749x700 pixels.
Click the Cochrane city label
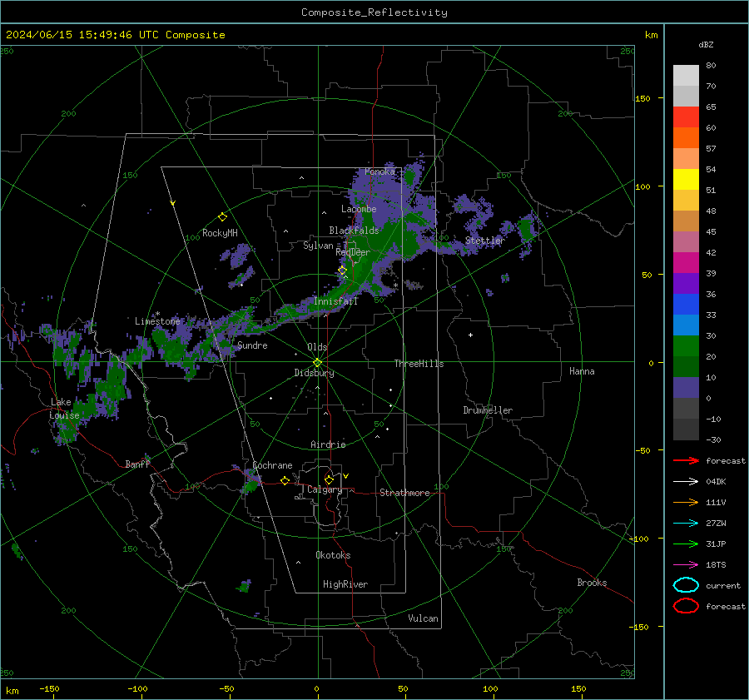[272, 465]
